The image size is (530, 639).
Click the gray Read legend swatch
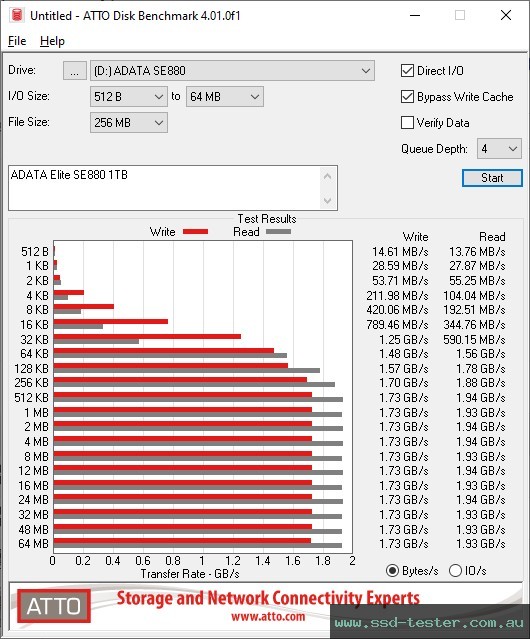(x=278, y=232)
